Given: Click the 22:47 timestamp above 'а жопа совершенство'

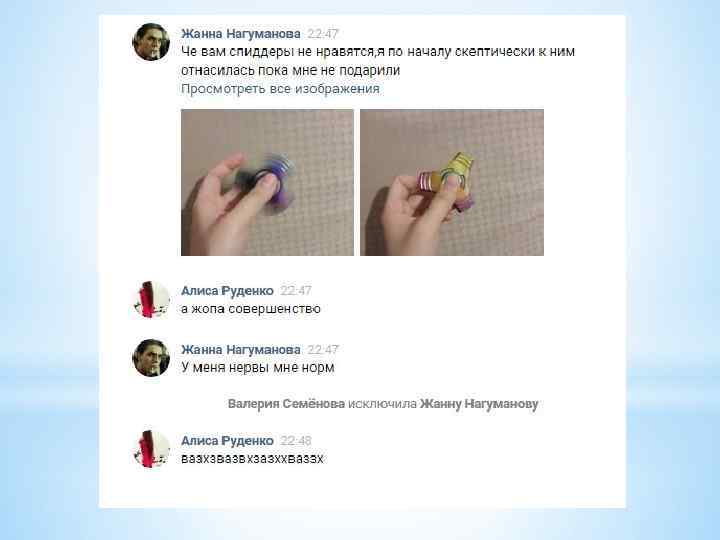Looking at the screenshot, I should (296, 291).
